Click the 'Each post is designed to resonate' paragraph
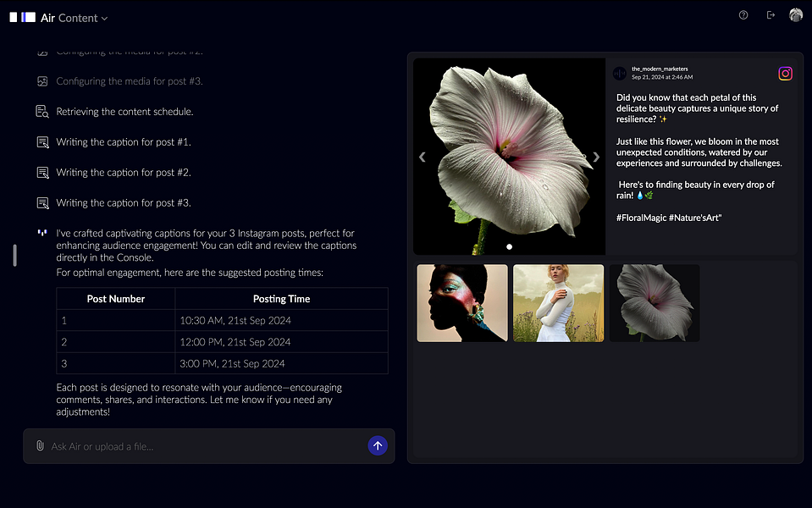This screenshot has height=508, width=812. coord(199,400)
